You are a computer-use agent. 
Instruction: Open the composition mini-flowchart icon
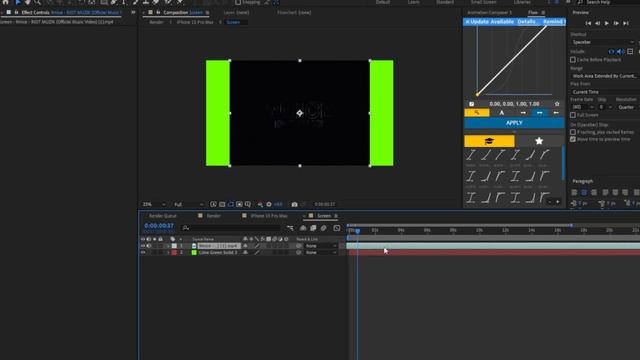(290, 228)
